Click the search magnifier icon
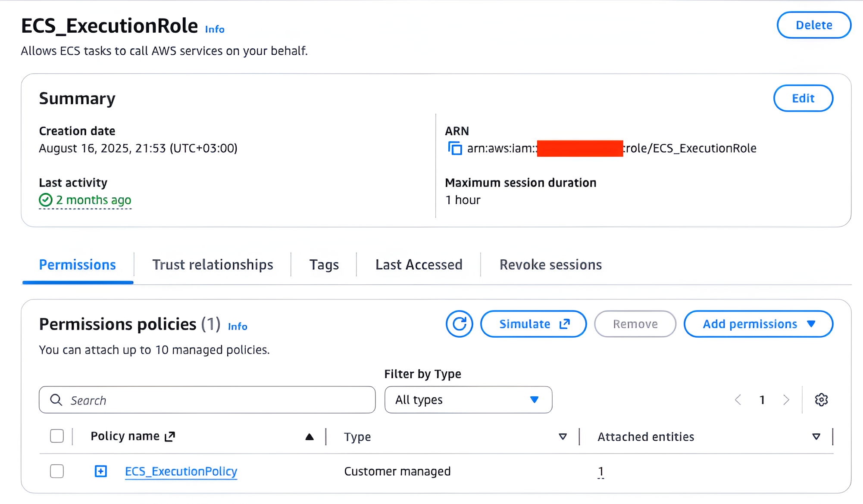 click(x=56, y=400)
